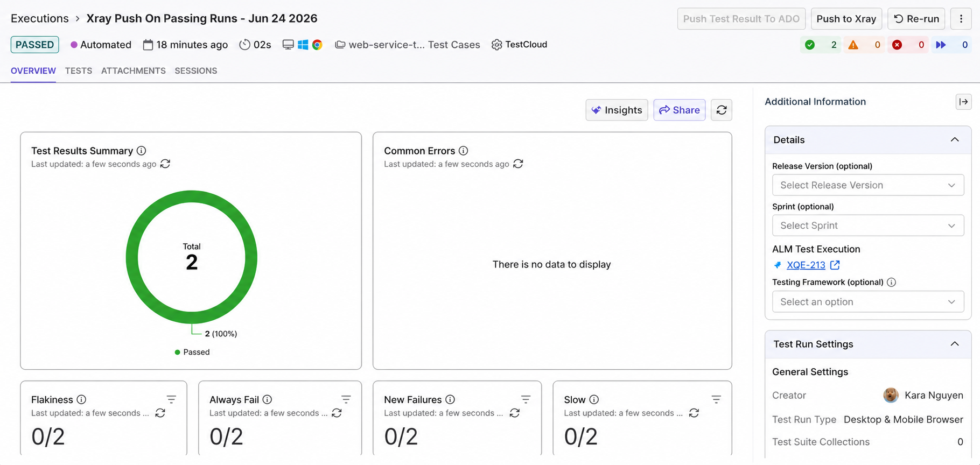
Task: Switch to the OVERVIEW tab
Action: 33,71
